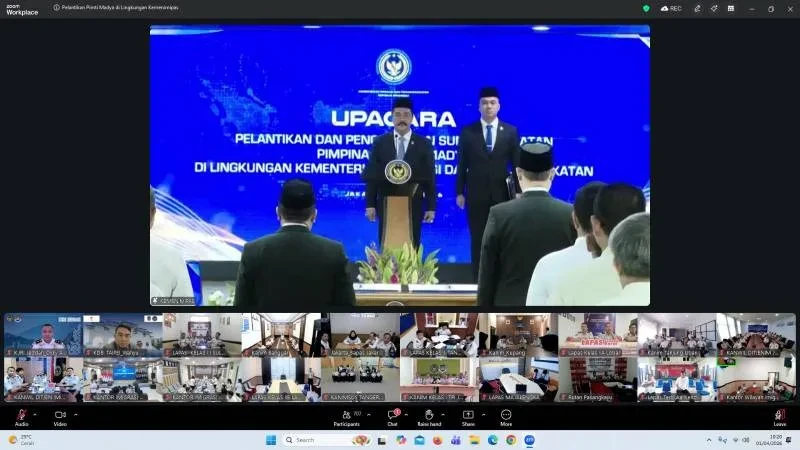Screen dimensions: 800x450
Task: Click the main speaker video of Upacara Pelantikan
Action: pos(399,166)
